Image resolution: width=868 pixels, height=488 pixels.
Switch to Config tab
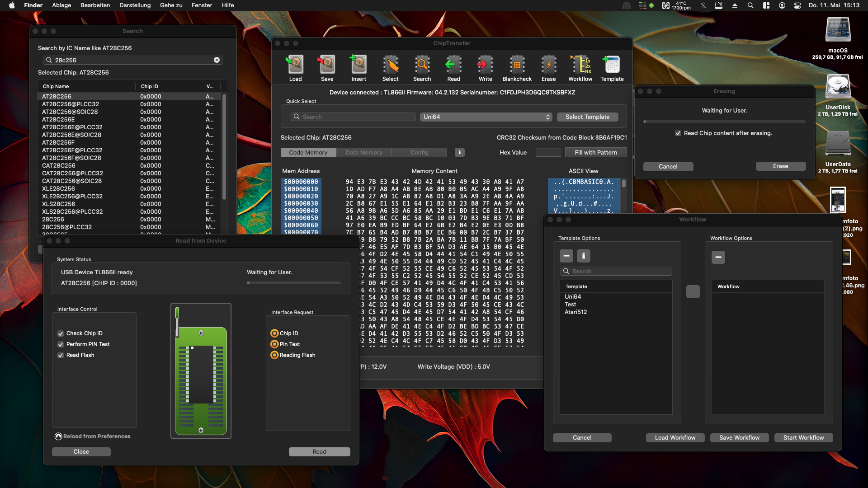[420, 152]
